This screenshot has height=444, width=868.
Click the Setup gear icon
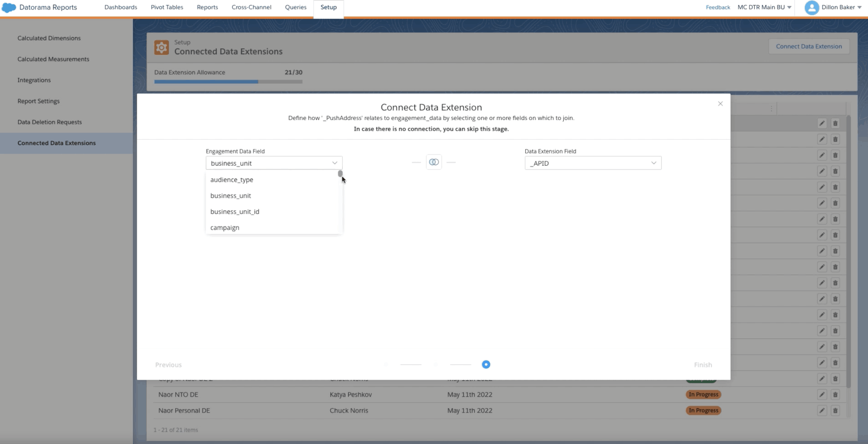(161, 47)
